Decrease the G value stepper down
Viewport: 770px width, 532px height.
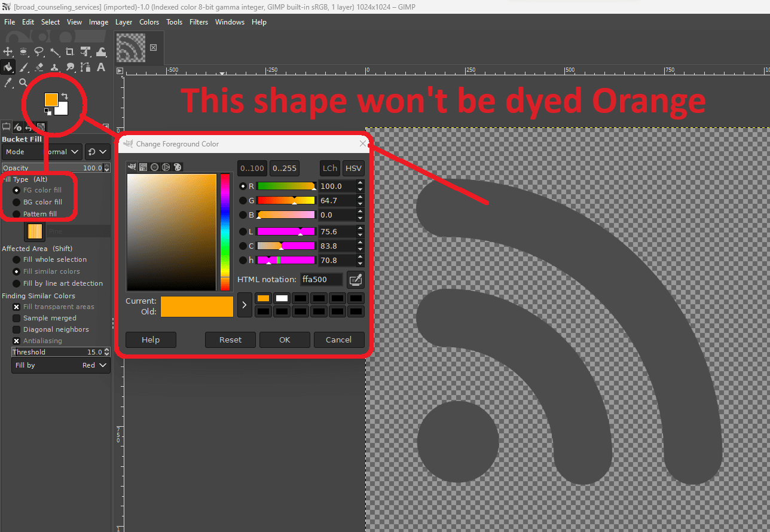tap(360, 204)
